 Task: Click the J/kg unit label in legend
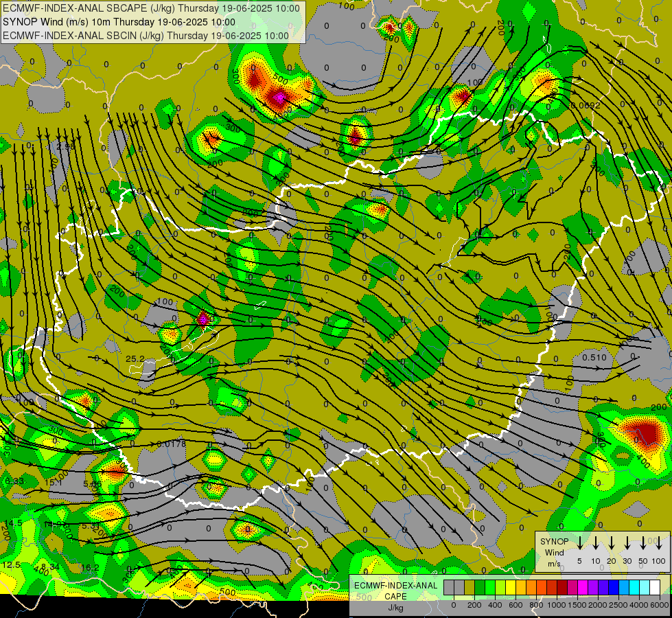coord(395,608)
